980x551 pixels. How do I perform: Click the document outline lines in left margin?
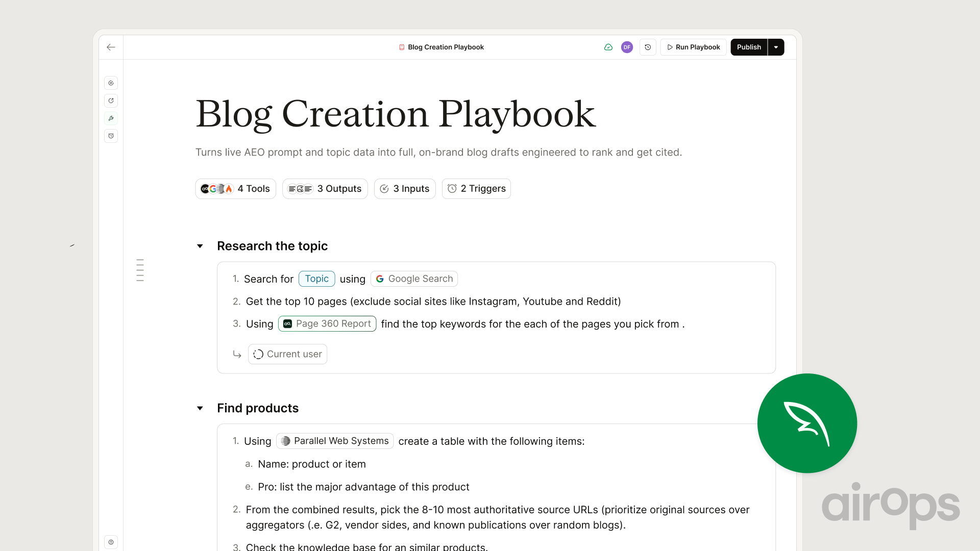[x=140, y=270]
